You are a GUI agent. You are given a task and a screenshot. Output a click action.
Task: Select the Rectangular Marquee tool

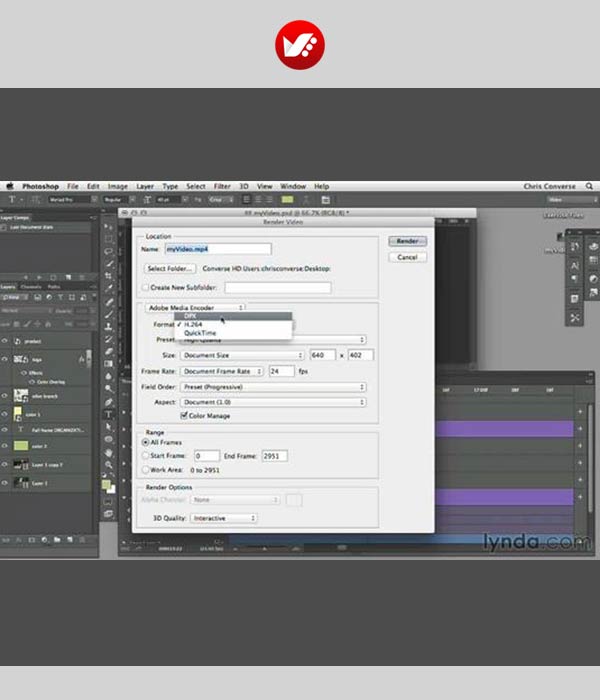(x=108, y=239)
